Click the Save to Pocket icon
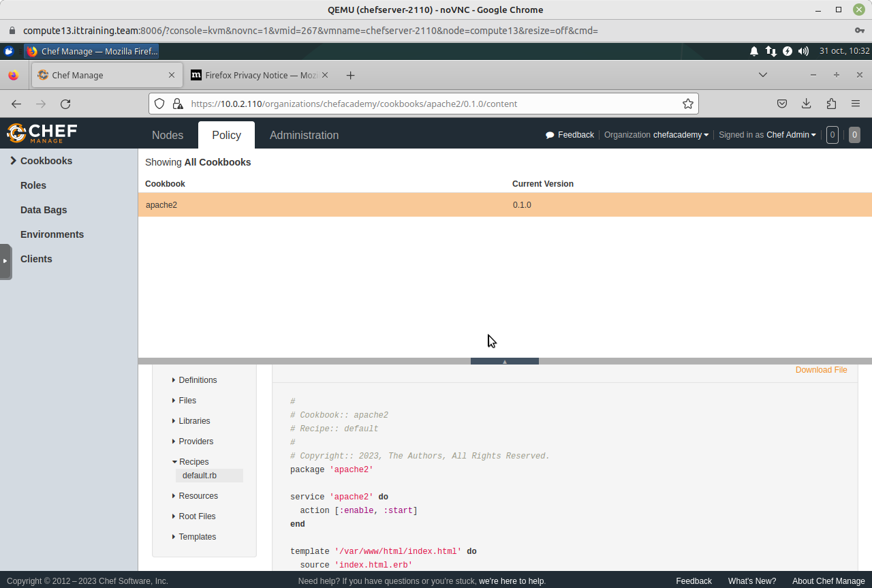 click(782, 104)
